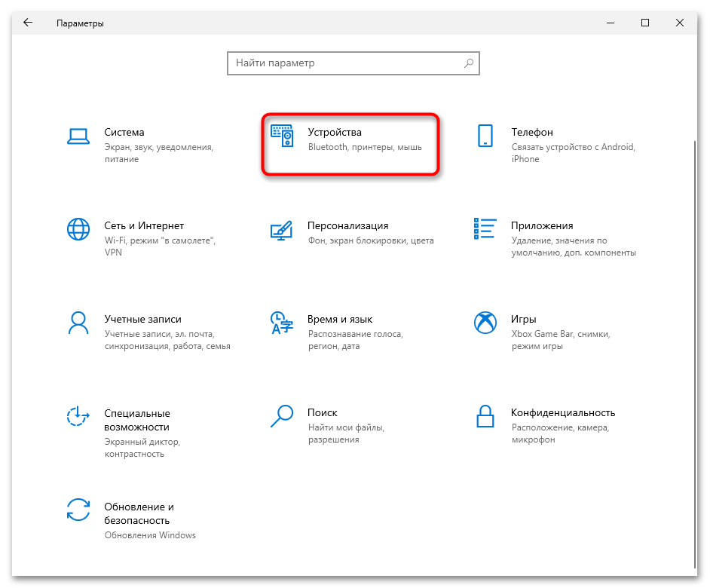Select Учетные записи heading
710x588 pixels.
click(142, 320)
